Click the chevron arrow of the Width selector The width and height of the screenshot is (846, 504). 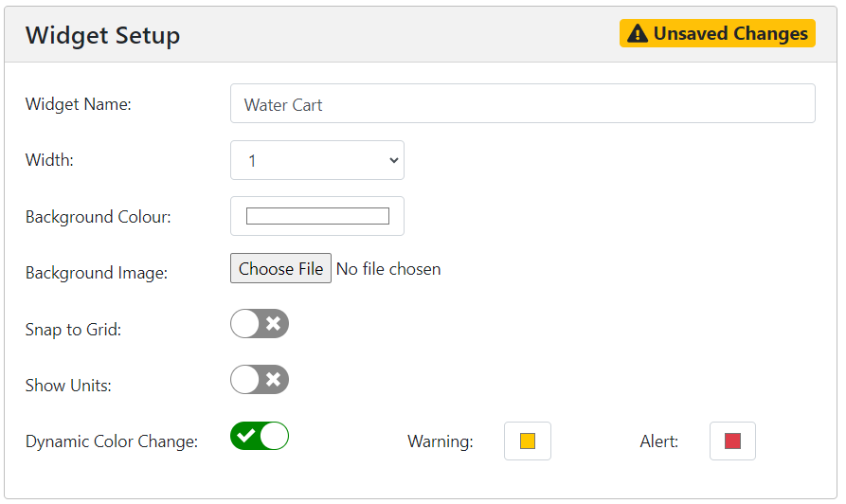click(394, 160)
